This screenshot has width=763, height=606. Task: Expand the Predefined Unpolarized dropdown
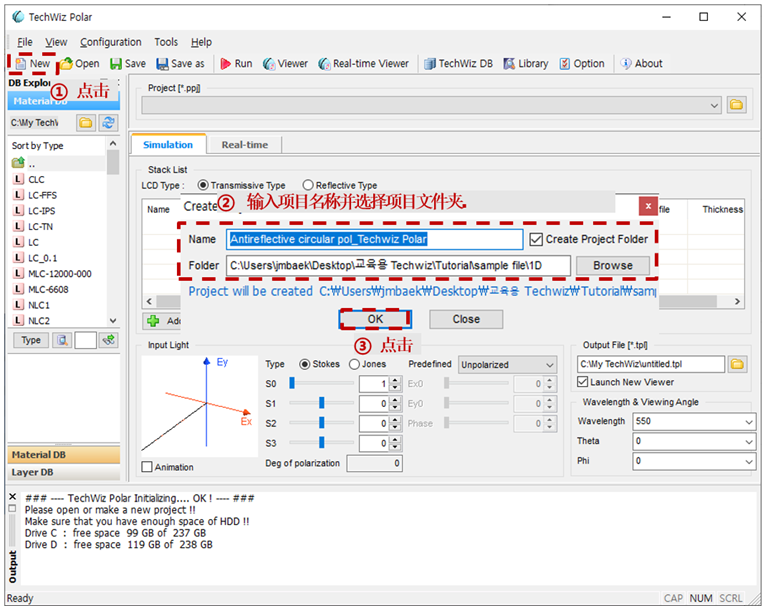(507, 365)
